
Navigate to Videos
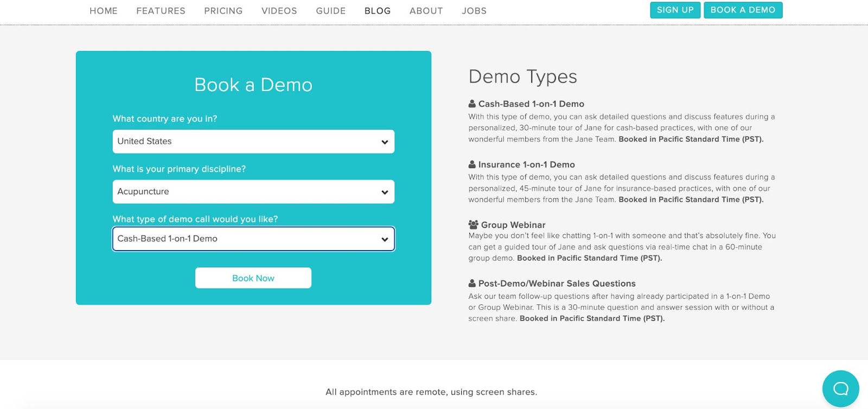[x=279, y=11]
